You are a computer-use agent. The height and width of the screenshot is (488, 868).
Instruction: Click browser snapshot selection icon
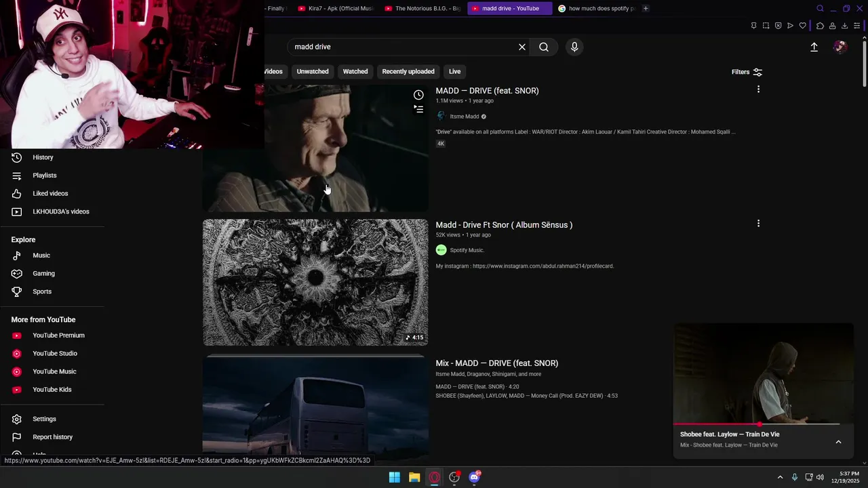(x=766, y=26)
